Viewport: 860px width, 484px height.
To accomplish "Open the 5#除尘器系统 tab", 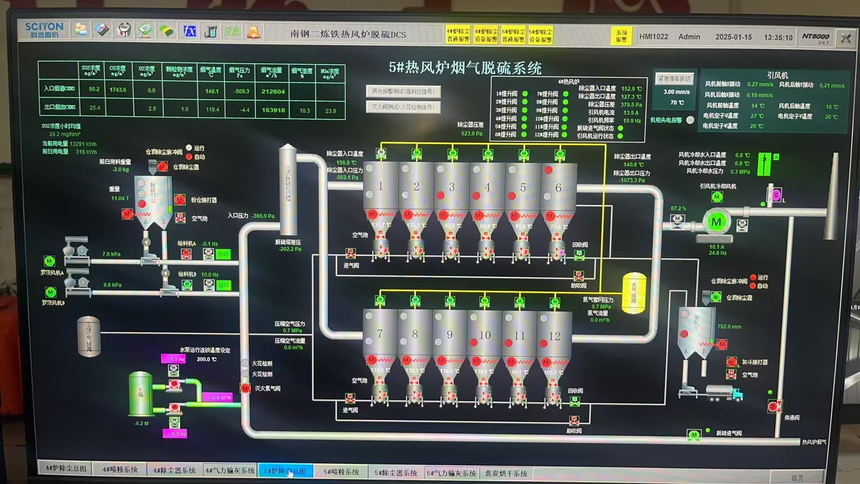I will coord(395,472).
